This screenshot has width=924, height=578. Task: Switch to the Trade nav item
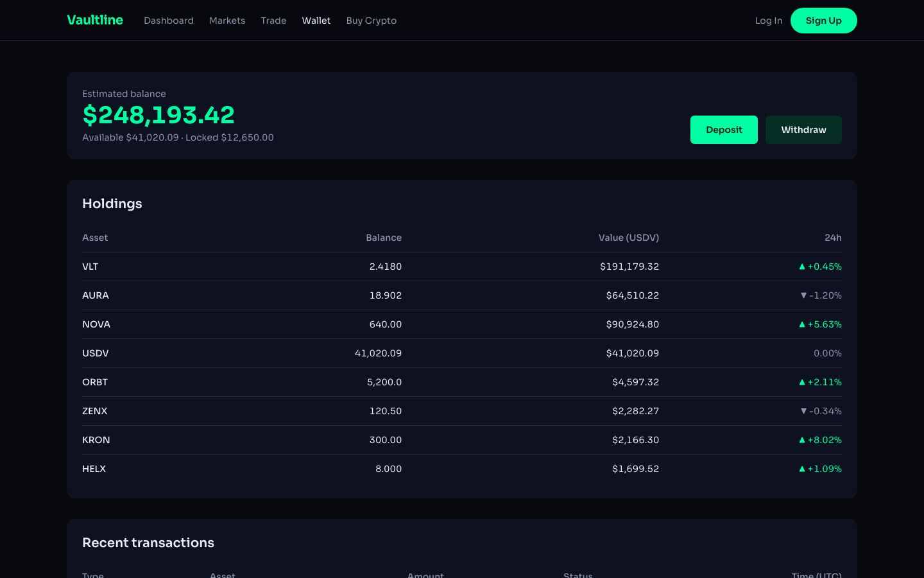pyautogui.click(x=273, y=21)
